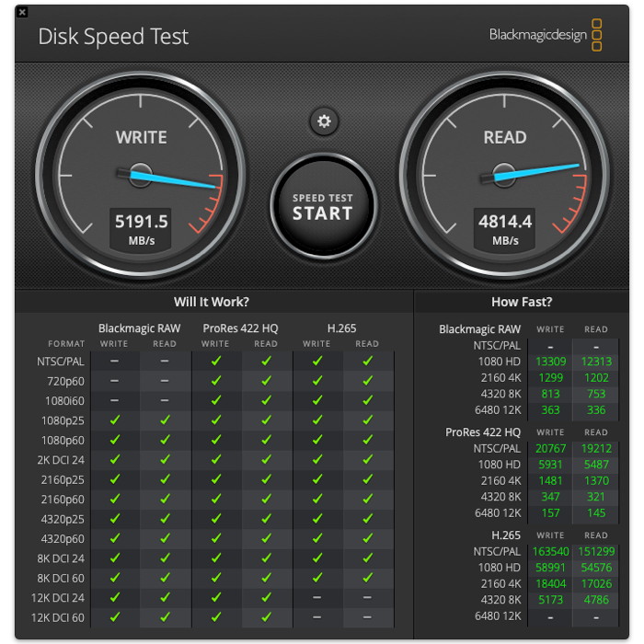Click the READ gauge dial needle
644x644 pixels.
pos(540,171)
